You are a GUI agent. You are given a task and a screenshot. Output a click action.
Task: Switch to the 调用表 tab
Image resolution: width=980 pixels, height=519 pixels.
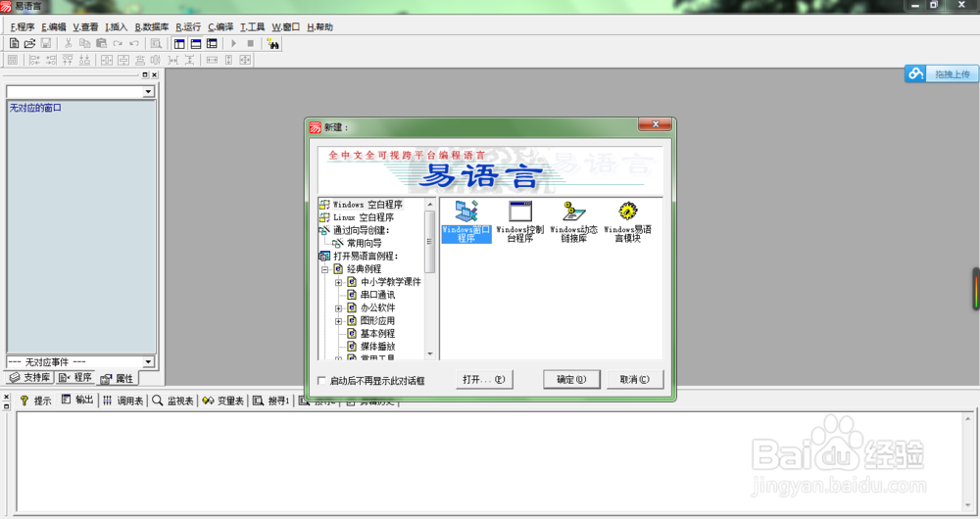pyautogui.click(x=123, y=401)
